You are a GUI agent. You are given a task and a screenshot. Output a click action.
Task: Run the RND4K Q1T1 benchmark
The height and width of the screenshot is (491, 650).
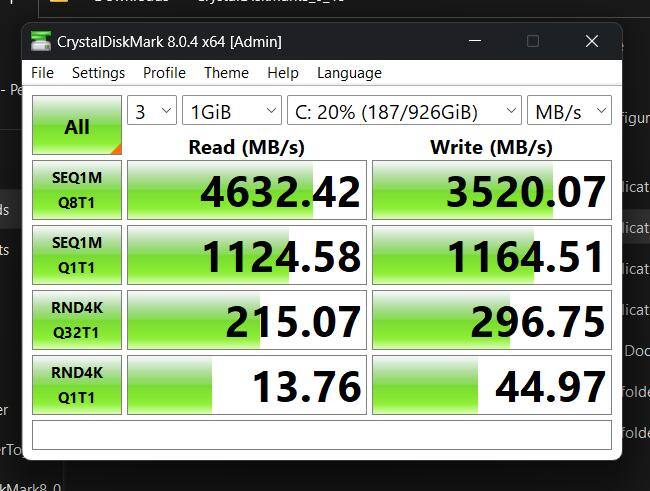pyautogui.click(x=77, y=385)
